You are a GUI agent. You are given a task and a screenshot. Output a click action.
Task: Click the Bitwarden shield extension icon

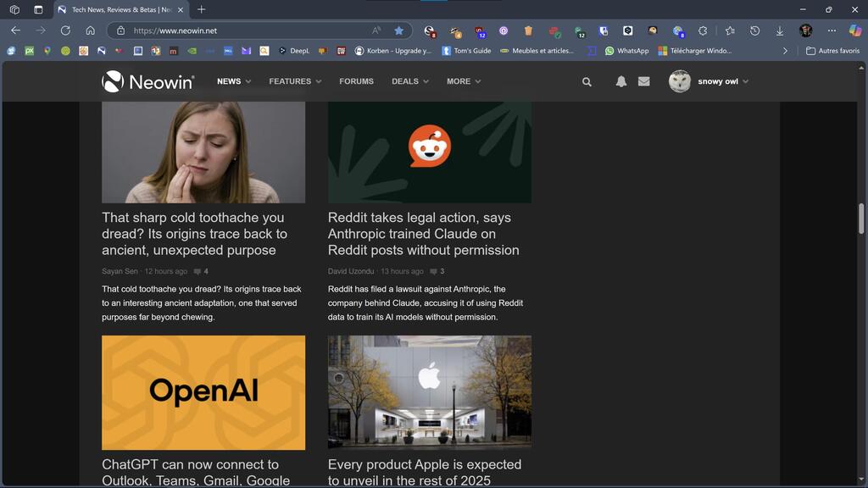coord(604,30)
